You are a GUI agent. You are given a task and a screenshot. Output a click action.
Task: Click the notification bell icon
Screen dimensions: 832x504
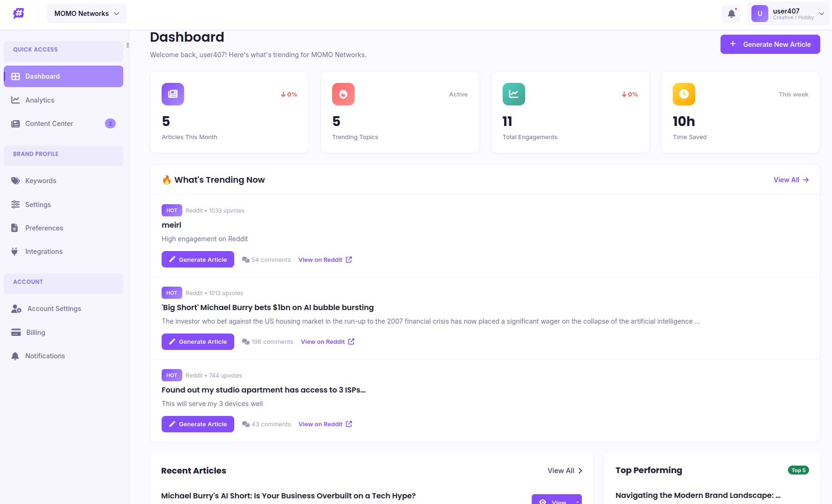pos(731,13)
